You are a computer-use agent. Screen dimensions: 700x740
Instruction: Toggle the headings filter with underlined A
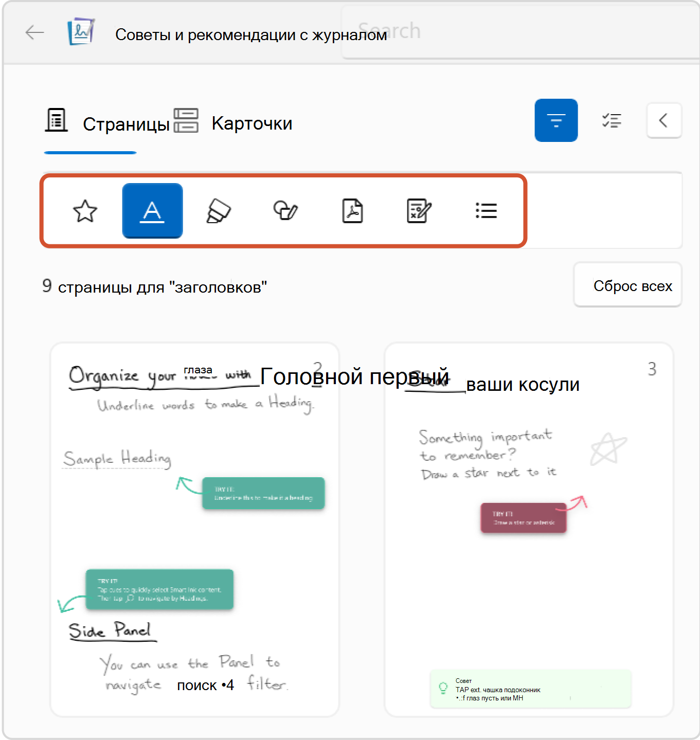(x=152, y=211)
